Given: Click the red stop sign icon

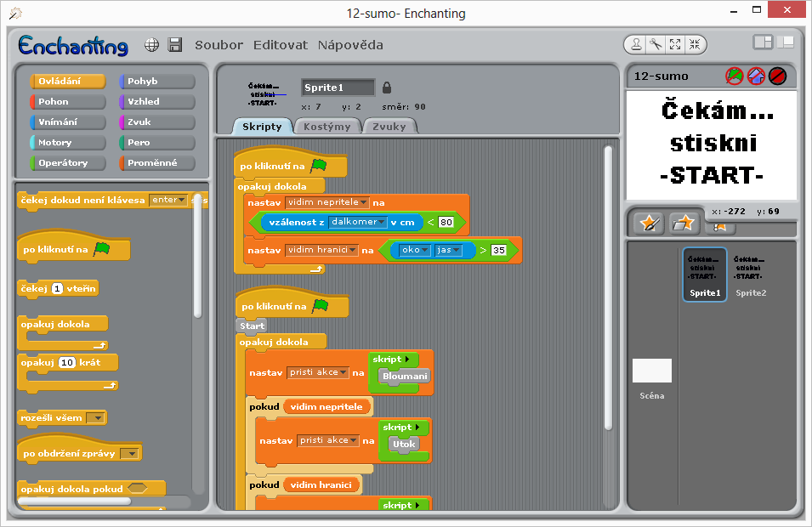Looking at the screenshot, I should 777,76.
